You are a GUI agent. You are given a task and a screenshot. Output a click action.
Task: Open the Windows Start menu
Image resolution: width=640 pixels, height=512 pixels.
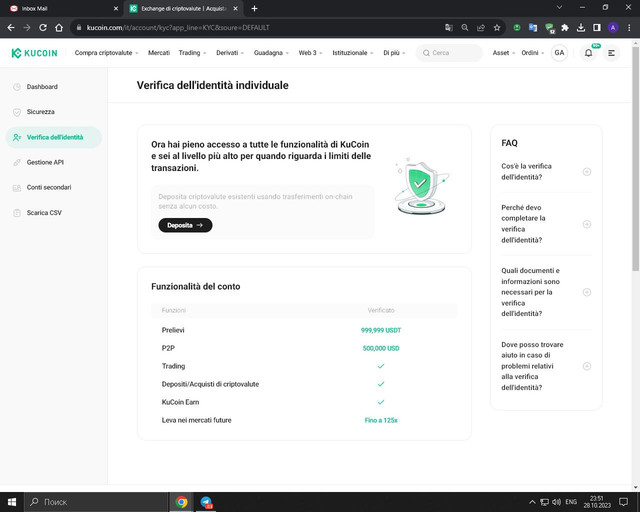[x=12, y=502]
